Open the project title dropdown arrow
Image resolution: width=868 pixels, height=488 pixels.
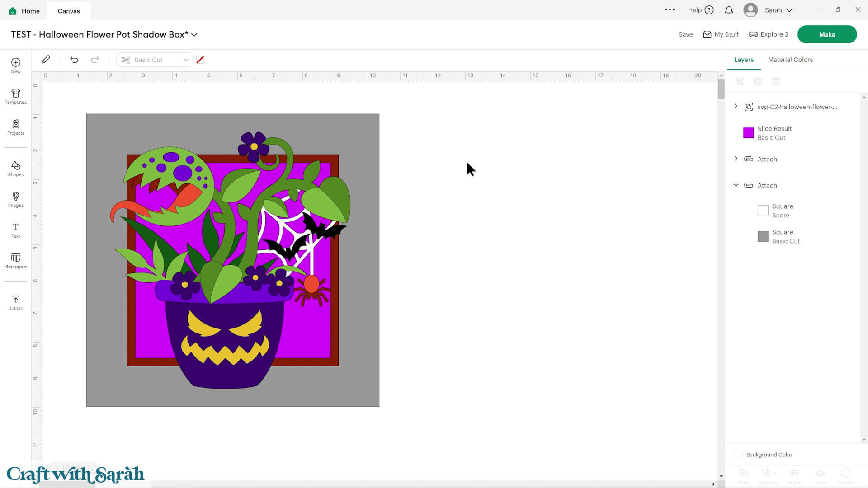[194, 35]
